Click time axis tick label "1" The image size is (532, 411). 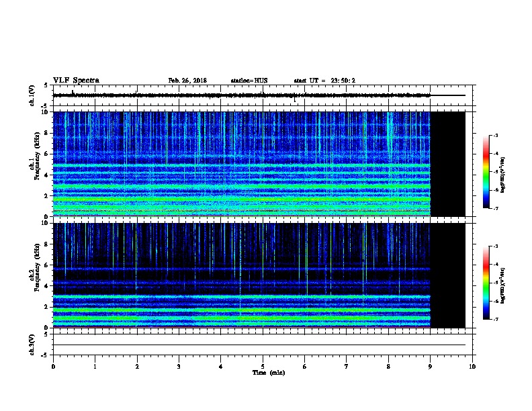95,367
